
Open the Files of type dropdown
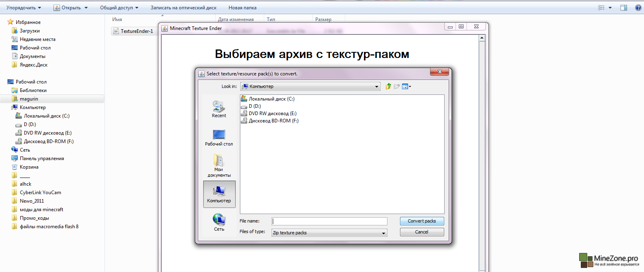point(383,233)
